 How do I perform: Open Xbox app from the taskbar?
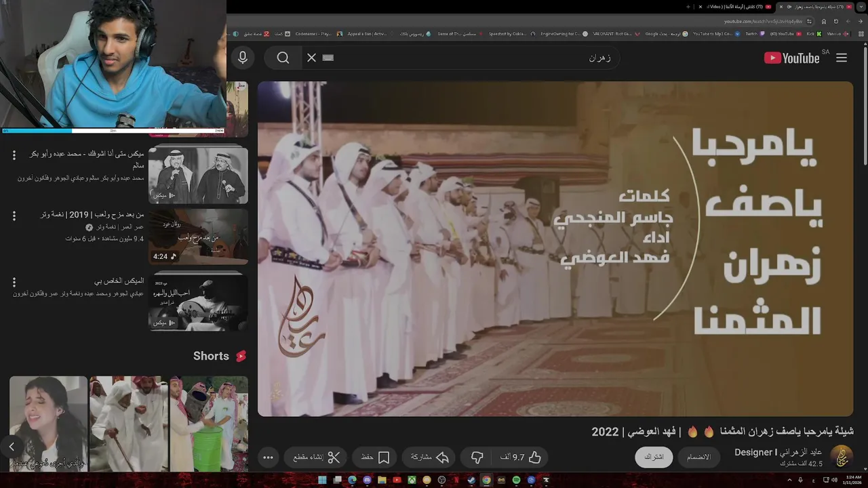[x=412, y=480]
